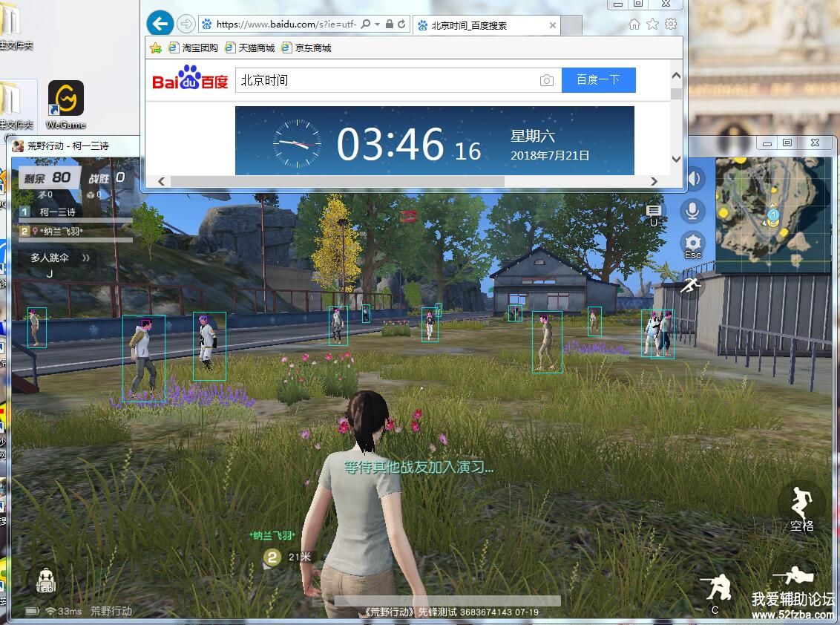Click add-to-favorites bar star icon
The image size is (840, 625).
(x=156, y=48)
